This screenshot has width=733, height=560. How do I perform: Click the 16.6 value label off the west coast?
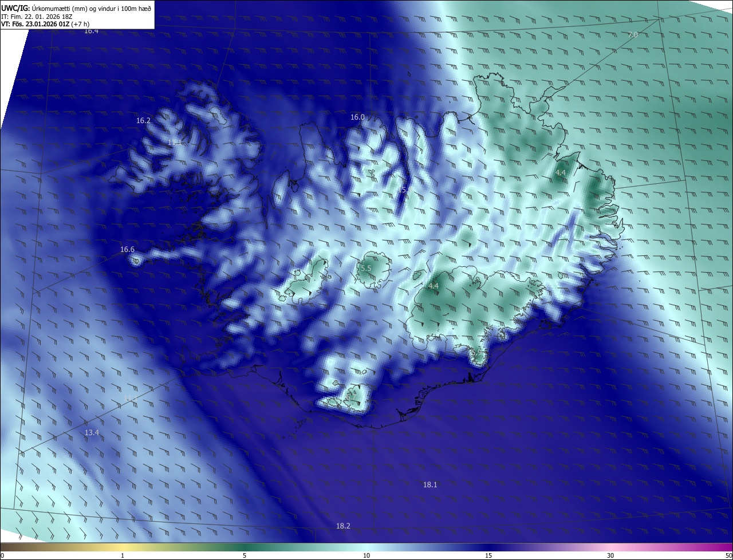pos(127,250)
